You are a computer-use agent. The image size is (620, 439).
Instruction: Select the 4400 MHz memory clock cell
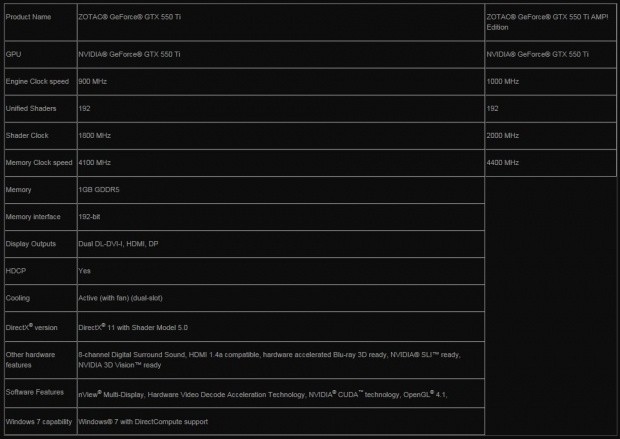tap(550, 163)
